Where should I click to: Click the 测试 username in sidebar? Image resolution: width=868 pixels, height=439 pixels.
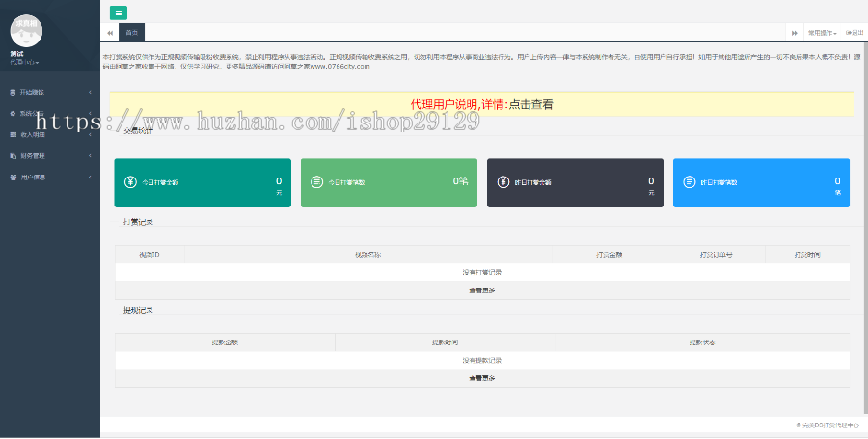(16, 54)
